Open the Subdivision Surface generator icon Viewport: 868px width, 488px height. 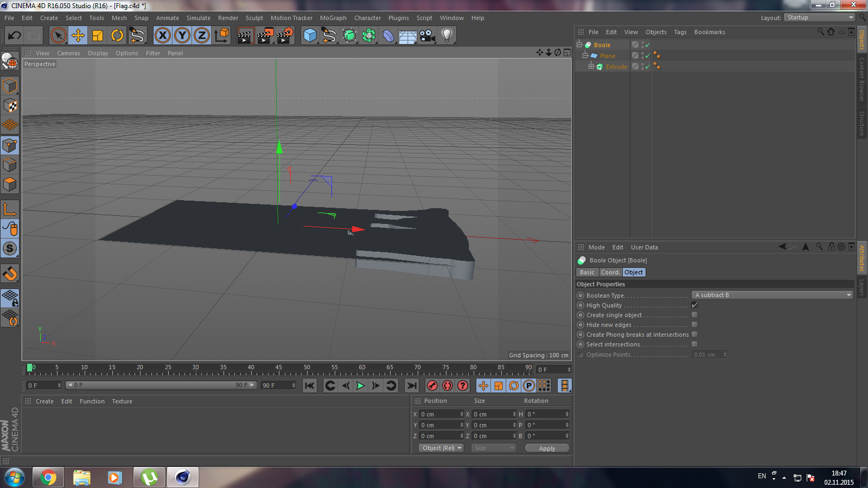coord(349,36)
